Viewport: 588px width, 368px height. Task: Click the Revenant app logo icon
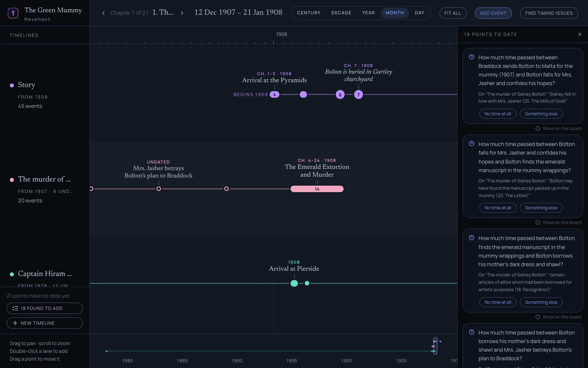click(x=13, y=13)
